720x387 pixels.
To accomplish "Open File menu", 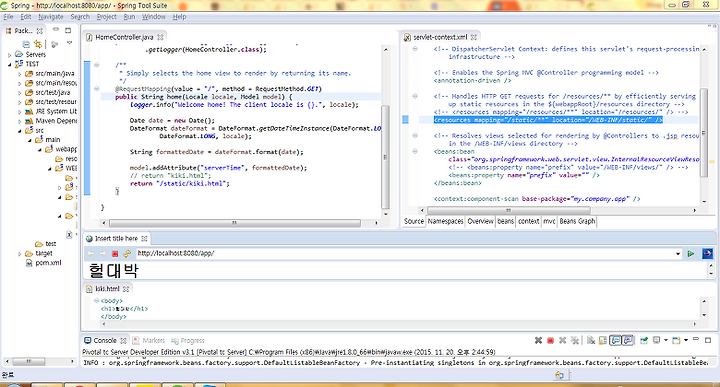I will [x=8, y=17].
